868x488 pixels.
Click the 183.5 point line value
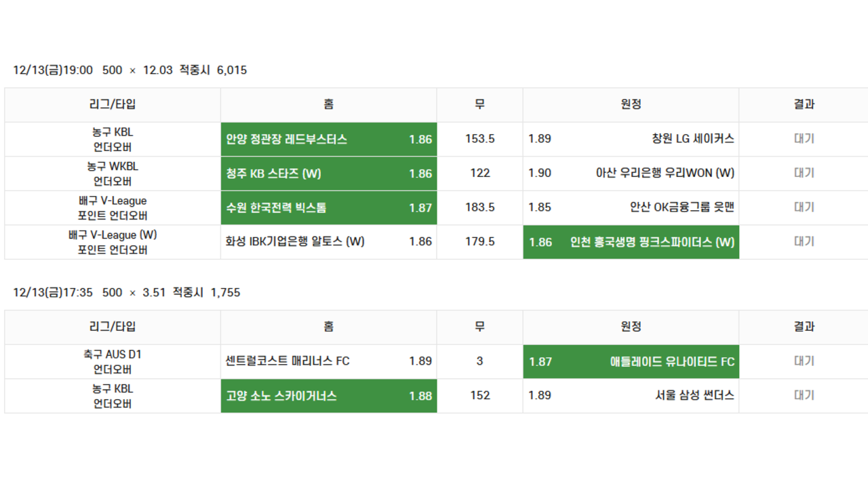[479, 207]
